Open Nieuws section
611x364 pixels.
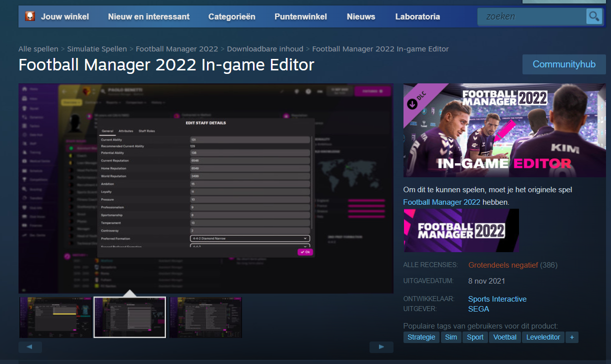pyautogui.click(x=361, y=16)
